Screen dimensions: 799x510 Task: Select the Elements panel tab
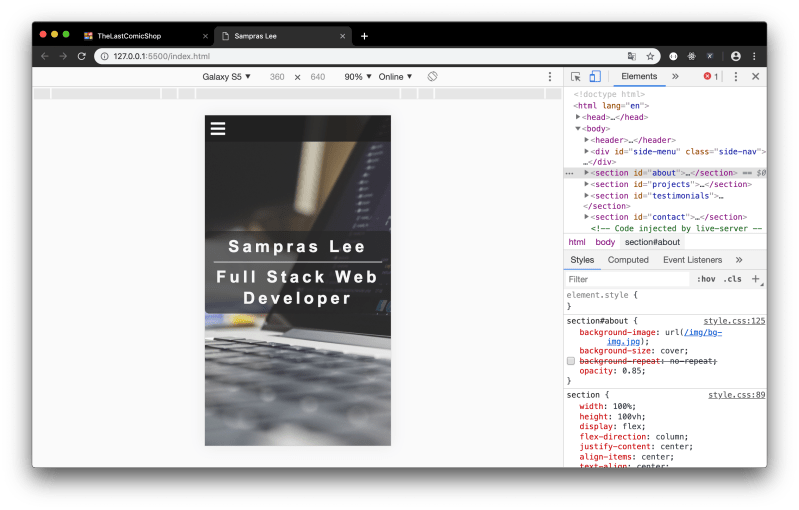[x=639, y=76]
